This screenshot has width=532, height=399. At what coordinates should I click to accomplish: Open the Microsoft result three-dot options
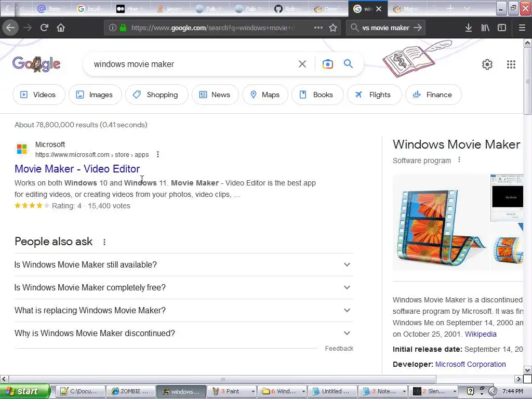(158, 154)
